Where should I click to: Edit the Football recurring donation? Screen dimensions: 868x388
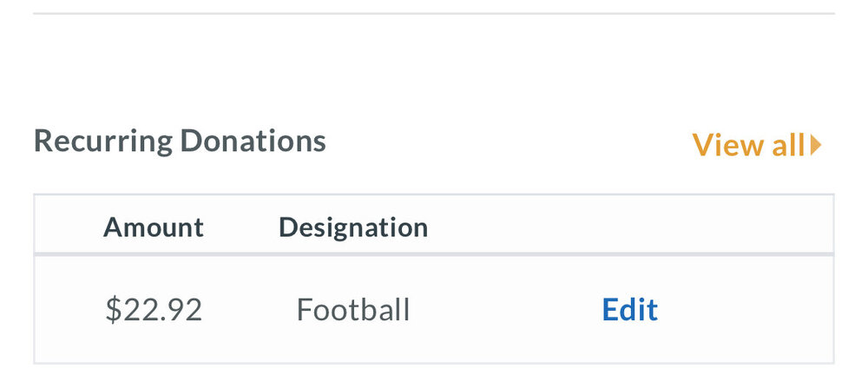tap(629, 310)
